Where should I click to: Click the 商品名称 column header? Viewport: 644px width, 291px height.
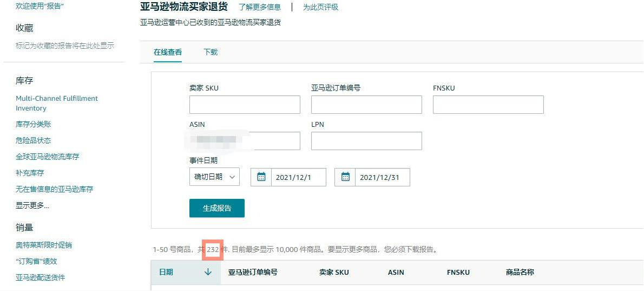[520, 272]
